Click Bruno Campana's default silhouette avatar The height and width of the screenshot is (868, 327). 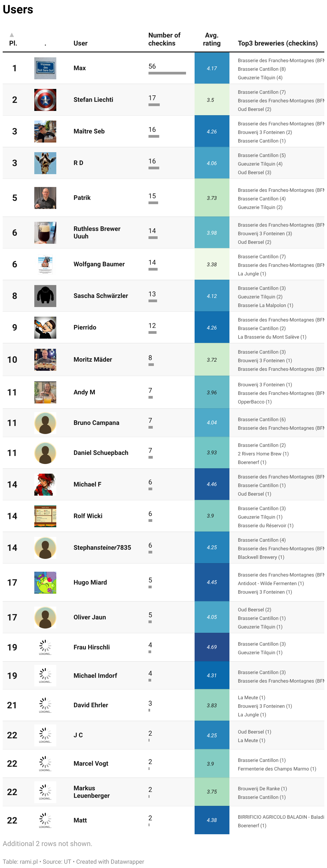(x=45, y=423)
